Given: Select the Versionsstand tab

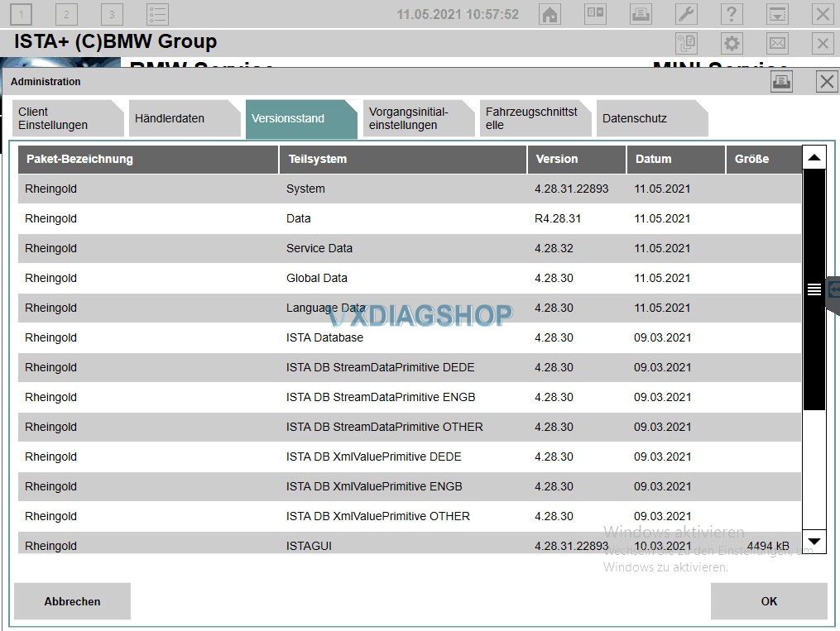Looking at the screenshot, I should [301, 119].
